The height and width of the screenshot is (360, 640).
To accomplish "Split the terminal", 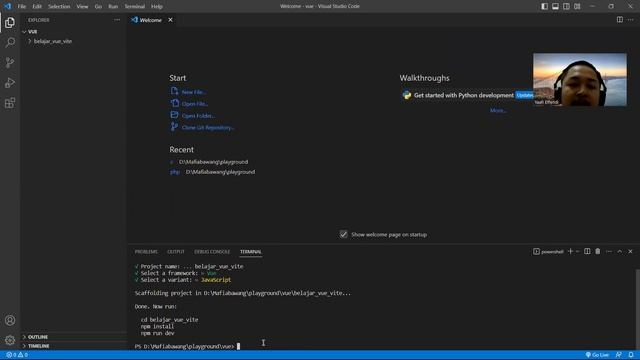I will coord(587,251).
